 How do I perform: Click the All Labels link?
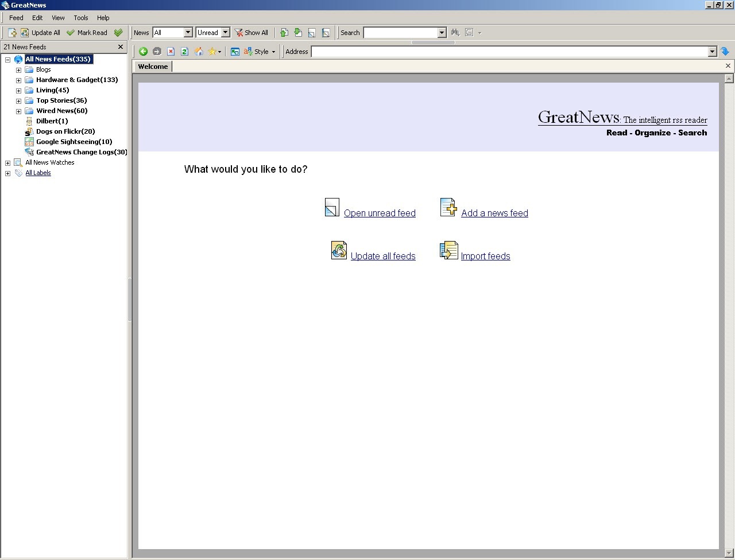coord(38,173)
